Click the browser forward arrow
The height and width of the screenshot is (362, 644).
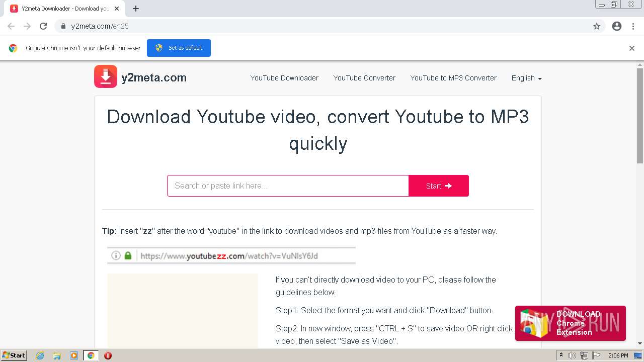coord(27,26)
